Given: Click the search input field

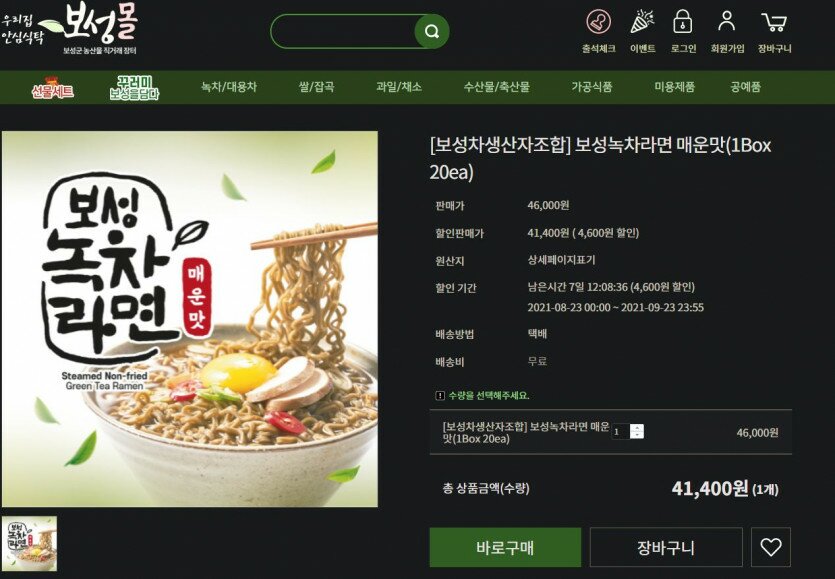Looking at the screenshot, I should tap(343, 32).
